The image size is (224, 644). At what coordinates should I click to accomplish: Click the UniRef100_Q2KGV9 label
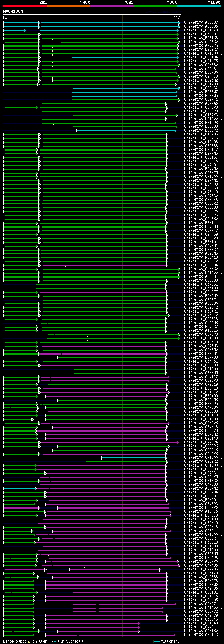coord(201,107)
